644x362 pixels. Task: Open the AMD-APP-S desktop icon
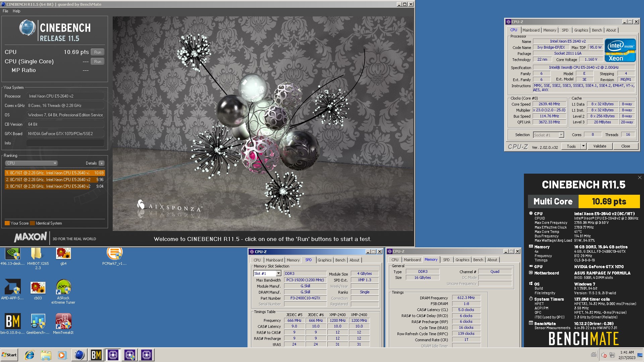point(12,289)
